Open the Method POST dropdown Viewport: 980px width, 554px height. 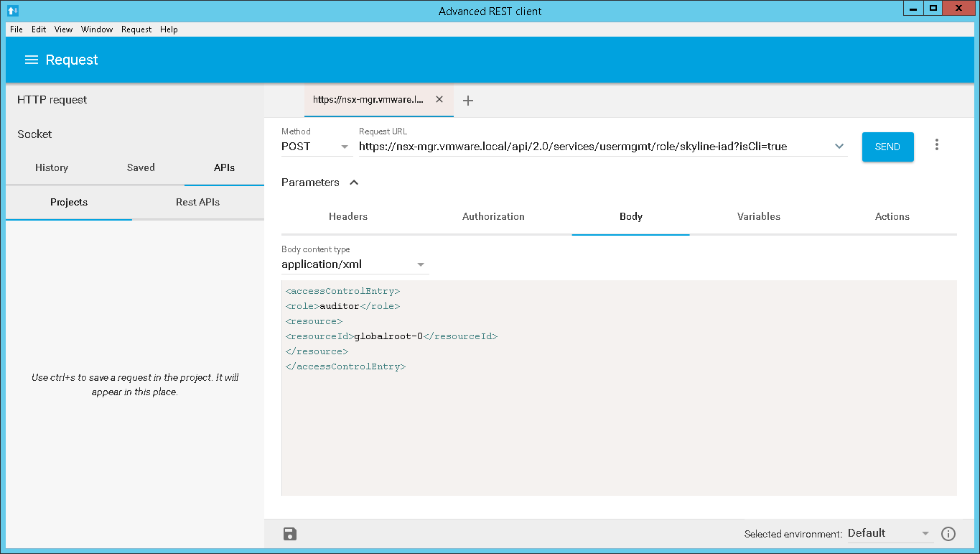click(317, 147)
